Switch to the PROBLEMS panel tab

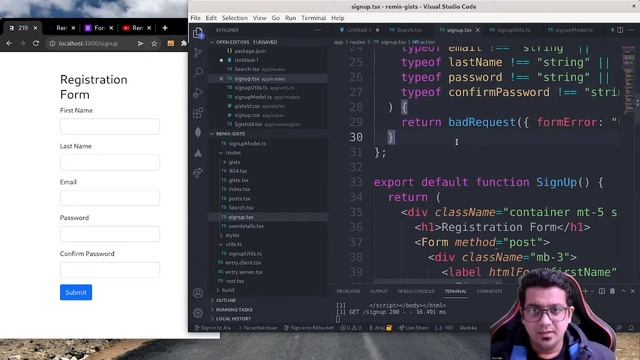(348, 291)
